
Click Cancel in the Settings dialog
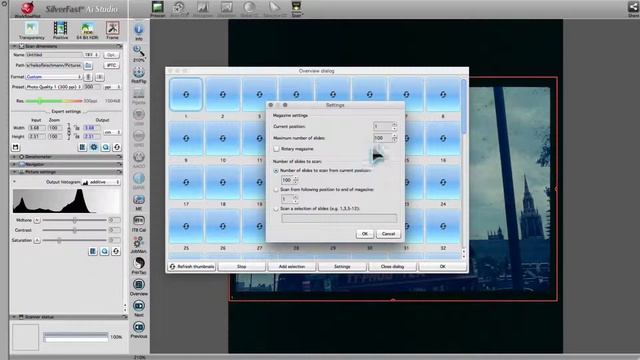(388, 234)
